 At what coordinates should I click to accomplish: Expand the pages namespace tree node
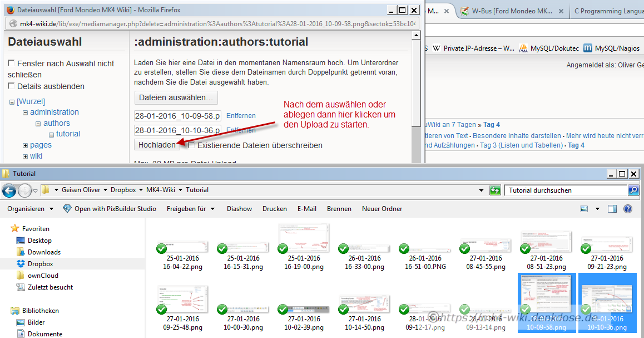[25, 145]
